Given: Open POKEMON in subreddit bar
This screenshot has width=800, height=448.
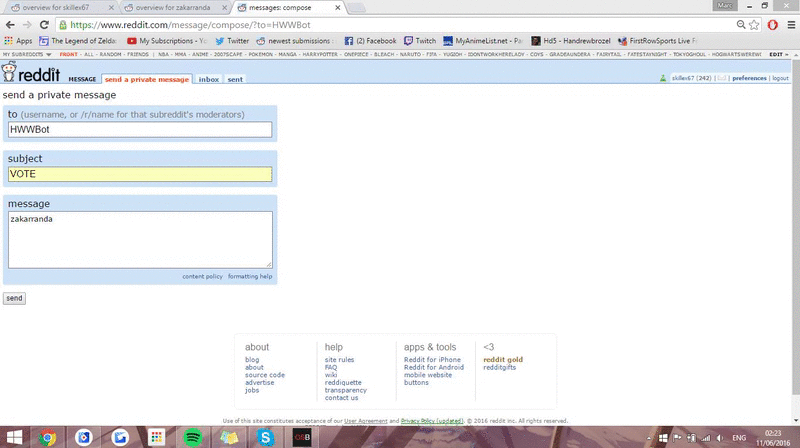Looking at the screenshot, I should 261,54.
